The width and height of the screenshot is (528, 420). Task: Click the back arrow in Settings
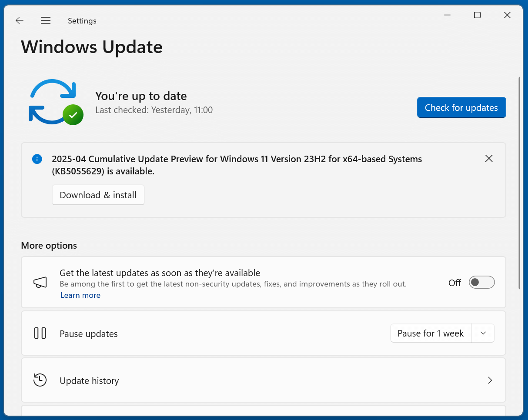point(19,20)
